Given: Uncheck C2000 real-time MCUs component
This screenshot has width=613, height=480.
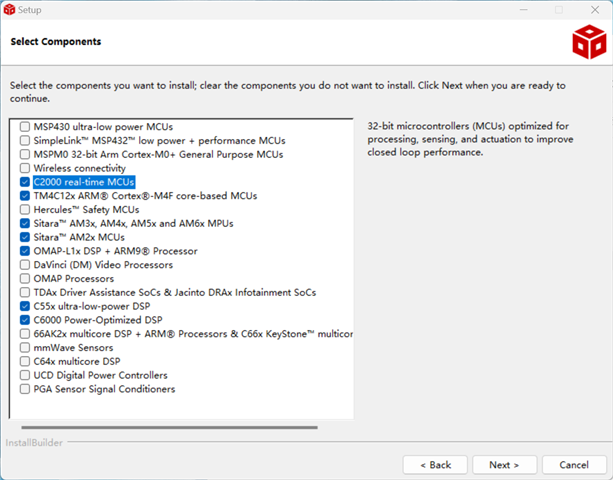Looking at the screenshot, I should pos(25,183).
